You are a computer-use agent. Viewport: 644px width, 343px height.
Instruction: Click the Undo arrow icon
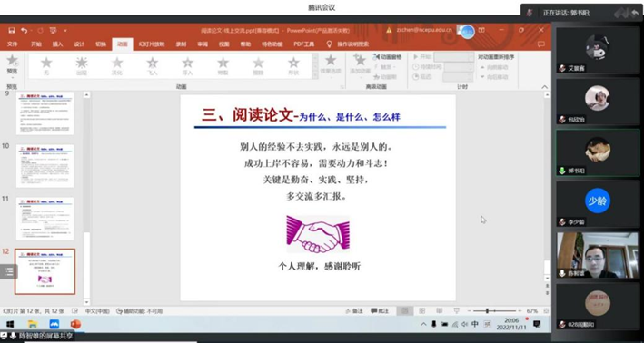pyautogui.click(x=24, y=30)
